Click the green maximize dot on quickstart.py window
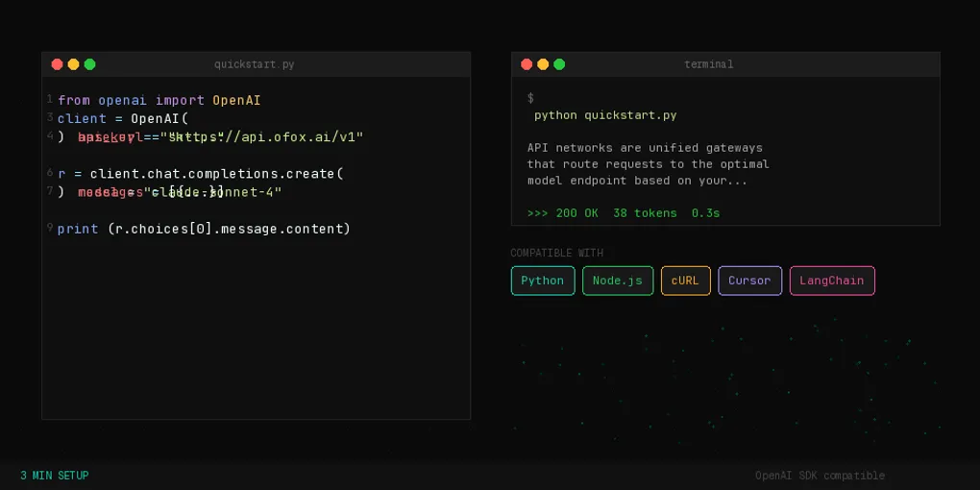The height and width of the screenshot is (490, 980). (x=90, y=64)
